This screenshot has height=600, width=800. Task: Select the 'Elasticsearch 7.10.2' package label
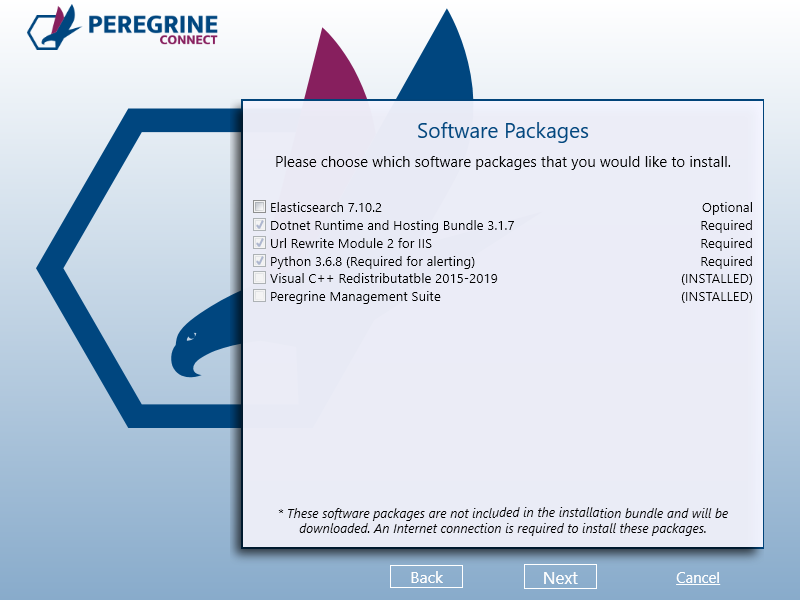click(x=326, y=208)
